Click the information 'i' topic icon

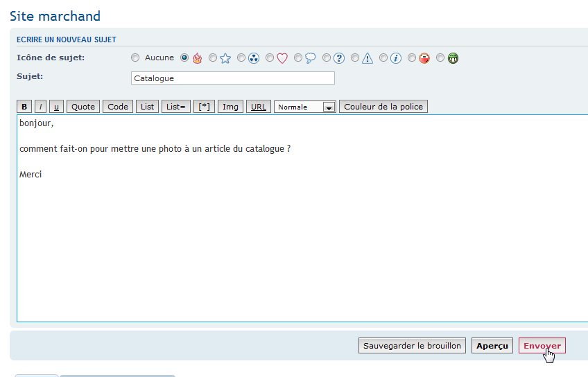[x=396, y=58]
